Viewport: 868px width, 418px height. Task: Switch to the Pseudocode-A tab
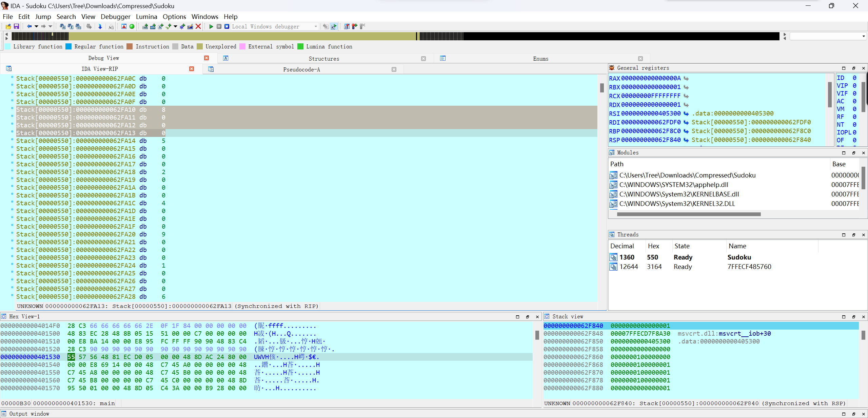click(301, 69)
